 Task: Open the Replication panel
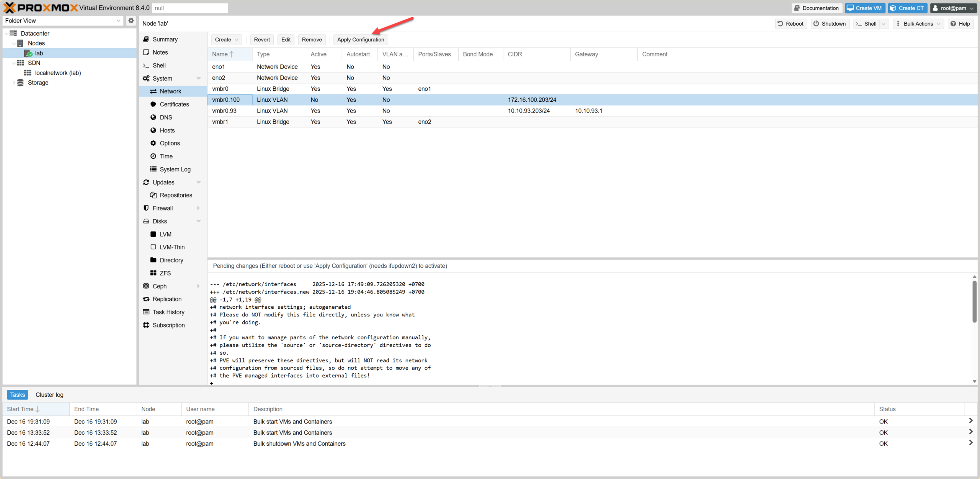click(x=167, y=299)
